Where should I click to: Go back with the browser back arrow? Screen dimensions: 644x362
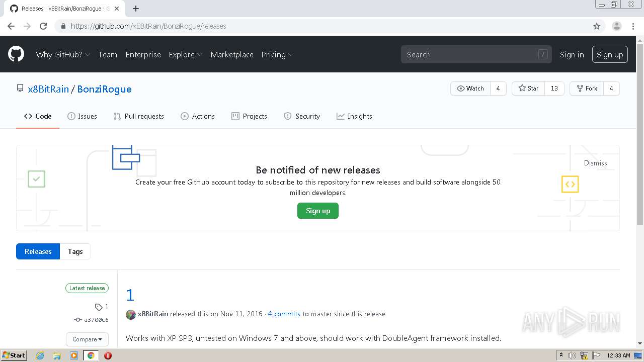11,26
